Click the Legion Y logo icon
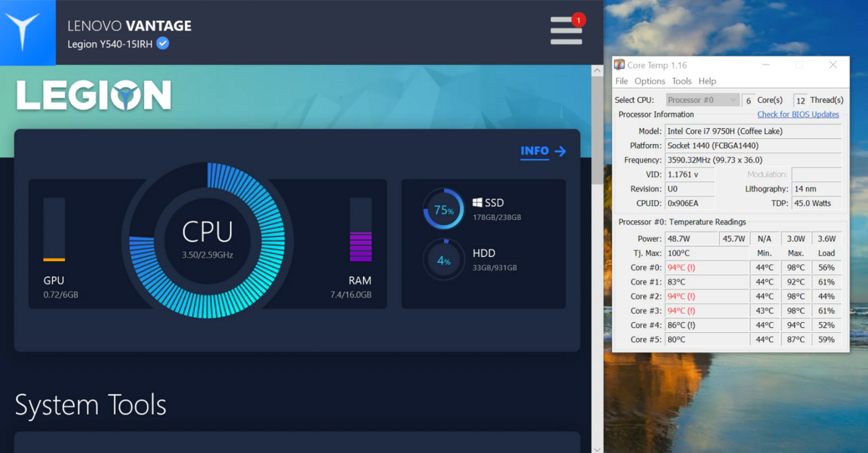This screenshot has height=453, width=868. click(x=27, y=33)
